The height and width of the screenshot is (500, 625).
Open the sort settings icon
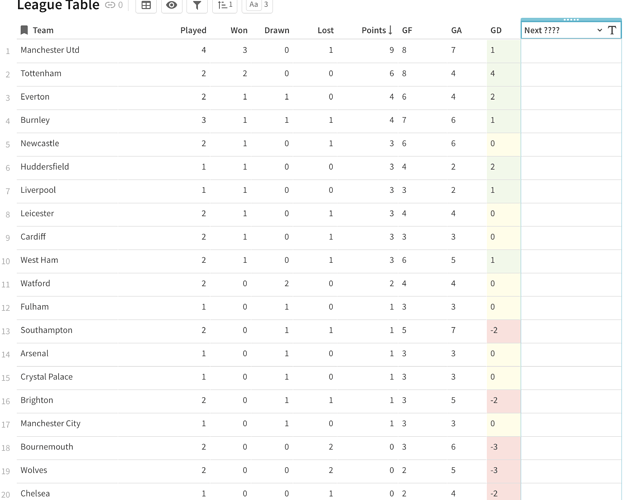click(x=225, y=6)
